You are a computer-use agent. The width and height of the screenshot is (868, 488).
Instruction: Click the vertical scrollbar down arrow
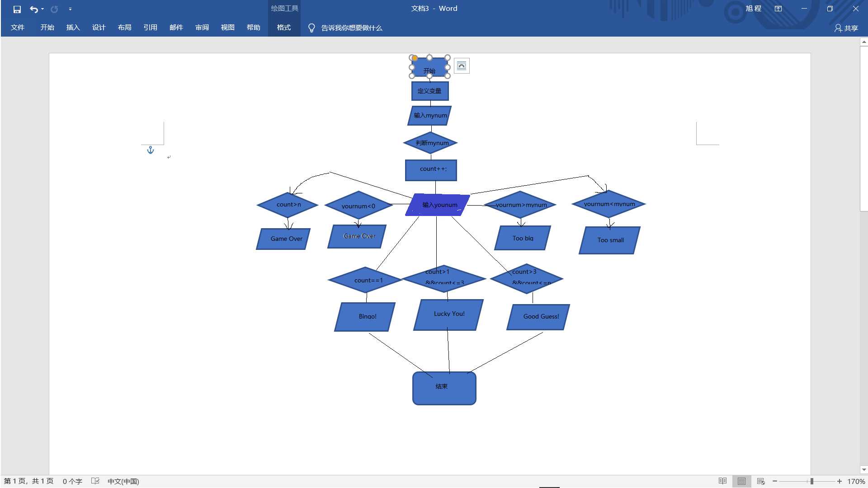864,470
